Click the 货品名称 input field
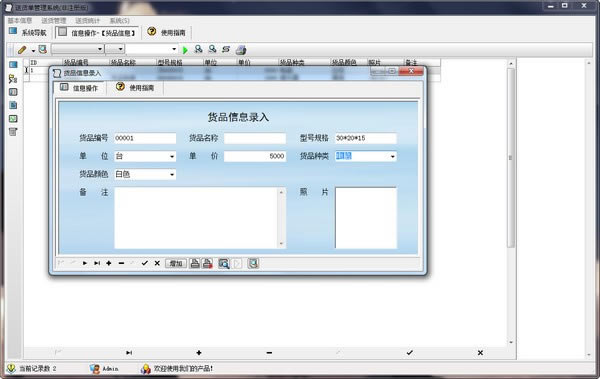Screen dimensions: 600x379 (x=255, y=138)
